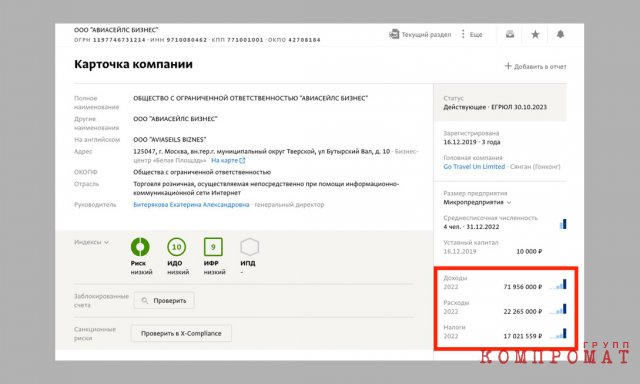Click ОКПО number 42708184
Screen dimensions: 640x384
pyautogui.click(x=304, y=40)
